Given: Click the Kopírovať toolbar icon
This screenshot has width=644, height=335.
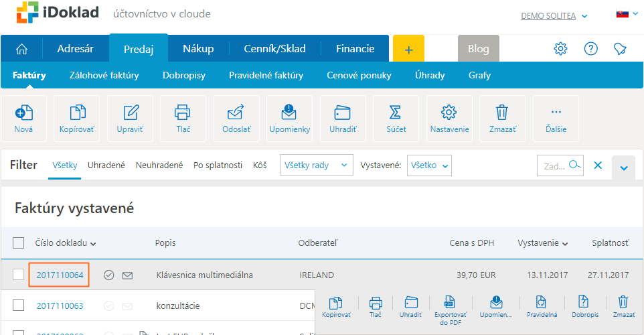Looking at the screenshot, I should click(x=77, y=119).
